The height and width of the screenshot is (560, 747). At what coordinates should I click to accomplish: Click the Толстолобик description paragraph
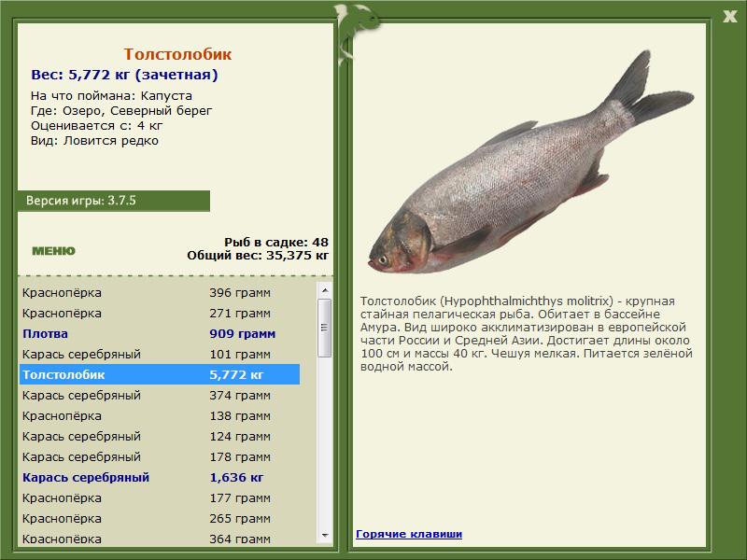click(527, 334)
